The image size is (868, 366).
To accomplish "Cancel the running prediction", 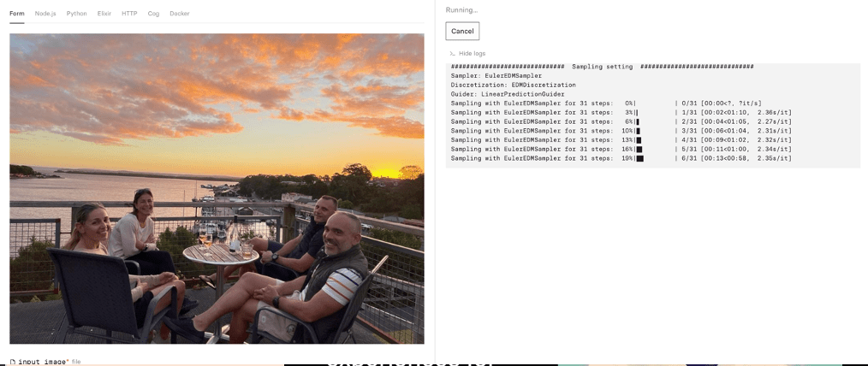I will pos(462,31).
